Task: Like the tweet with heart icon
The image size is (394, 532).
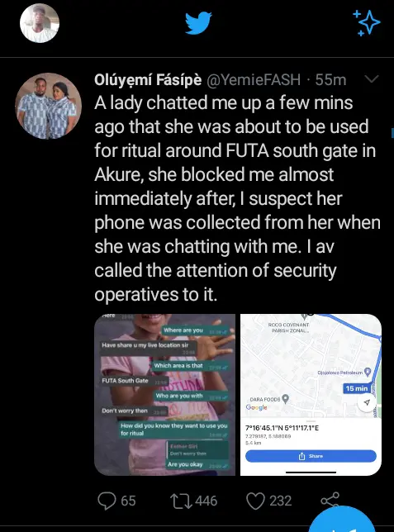Action: (x=255, y=501)
